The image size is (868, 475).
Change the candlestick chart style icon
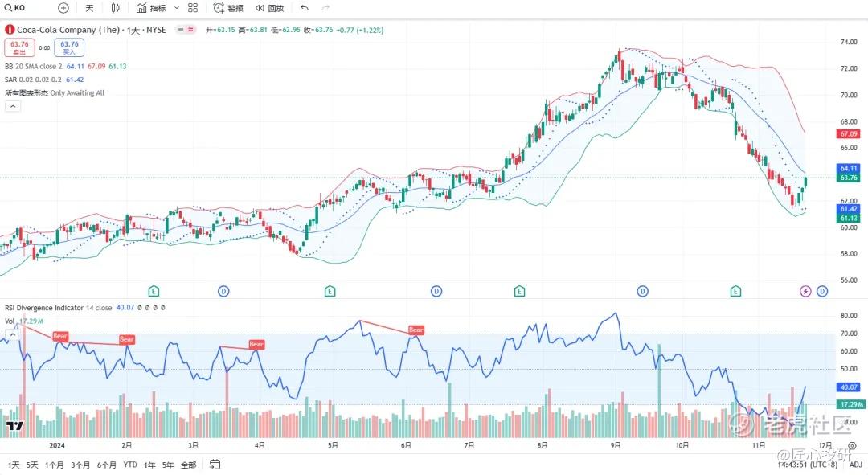[115, 8]
